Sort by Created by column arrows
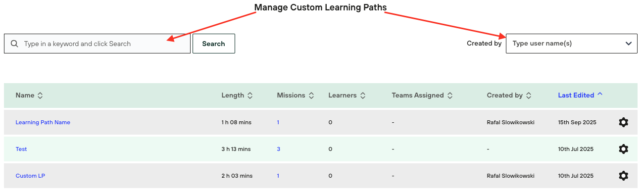This screenshot has height=196, width=644. (x=529, y=96)
